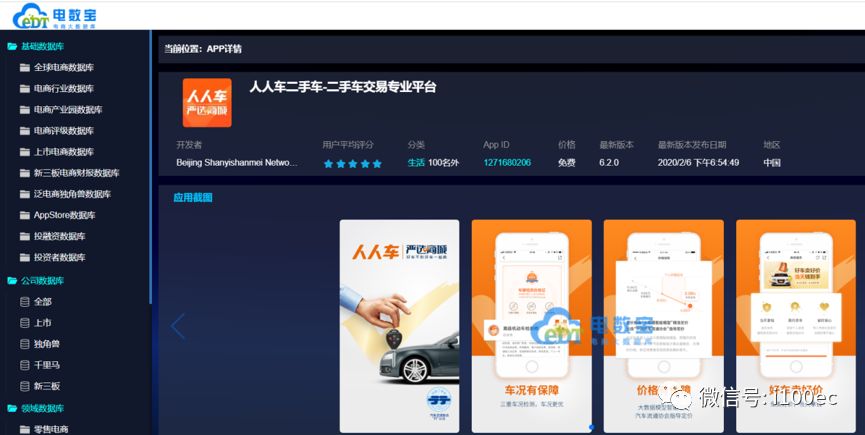The height and width of the screenshot is (435, 865).
Task: Open 投资者数据库 in sidebar
Action: point(60,257)
